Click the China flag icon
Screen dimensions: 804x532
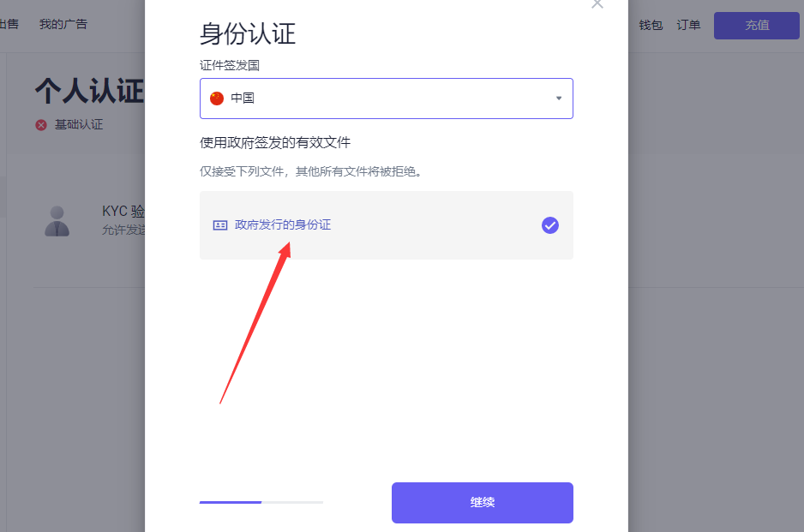tap(217, 99)
